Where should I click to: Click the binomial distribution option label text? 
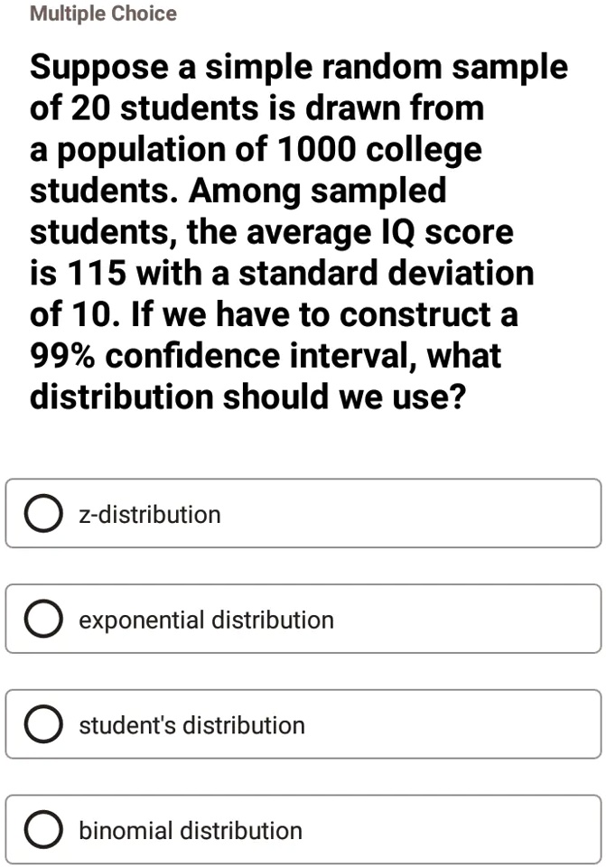[x=189, y=830]
